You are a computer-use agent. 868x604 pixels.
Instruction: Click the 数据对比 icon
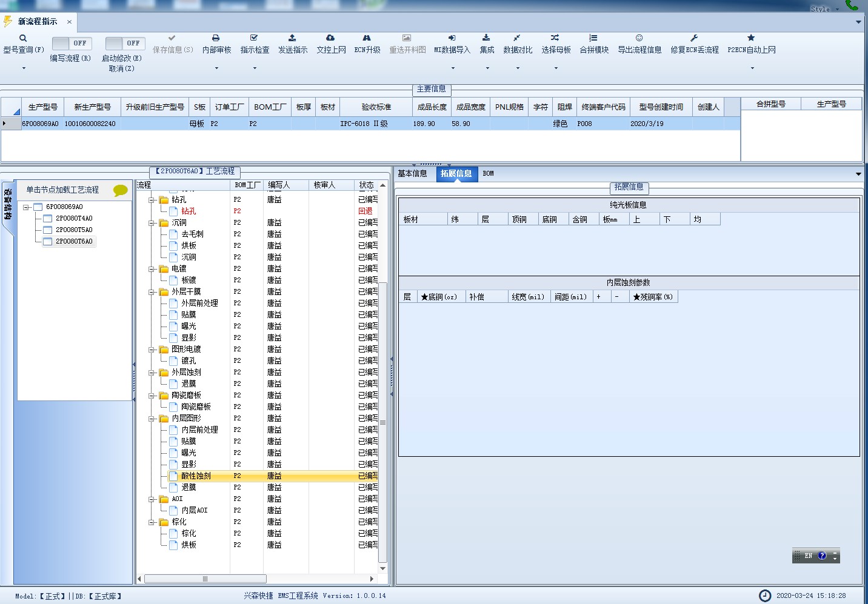click(517, 38)
